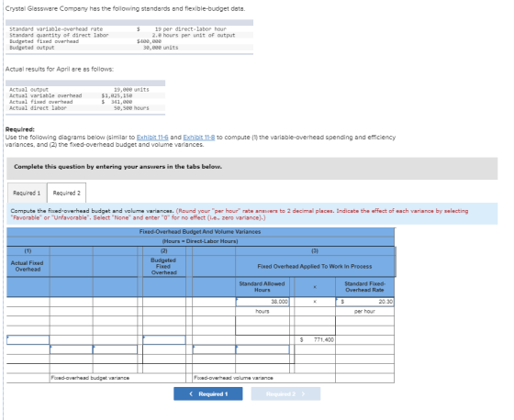The height and width of the screenshot is (420, 514).
Task: Click the budget variance amount input cell
Action: point(72,349)
